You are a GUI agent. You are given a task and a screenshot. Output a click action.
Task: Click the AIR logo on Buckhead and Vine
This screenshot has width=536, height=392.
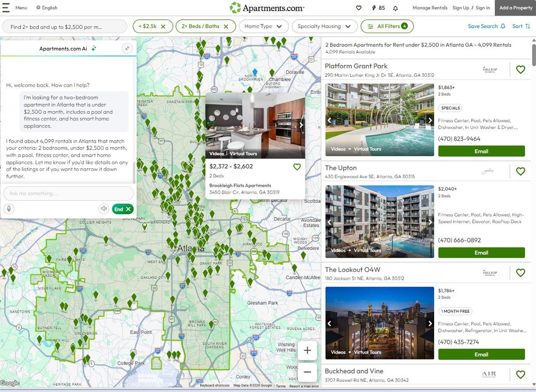coord(489,374)
